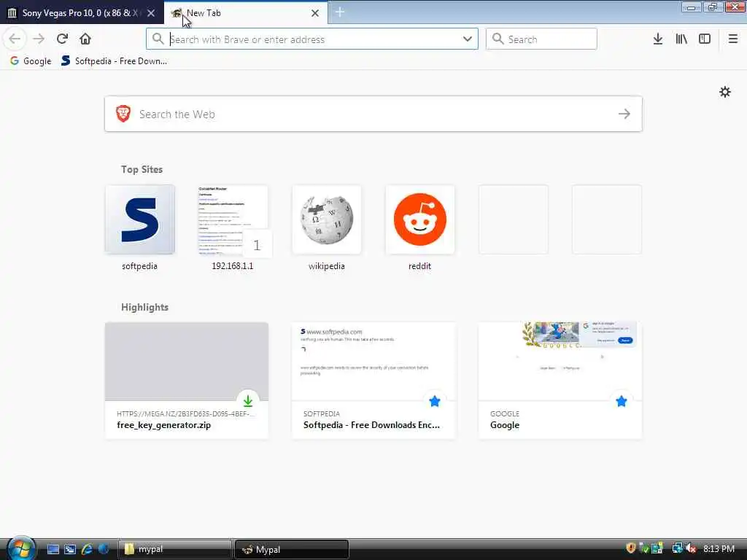Open the Google bookmark
The image size is (747, 560).
tap(31, 61)
